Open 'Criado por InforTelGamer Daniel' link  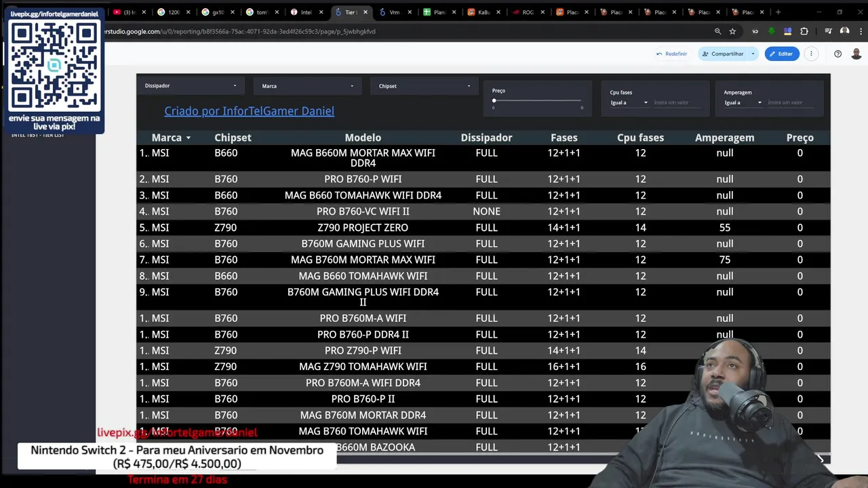249,111
